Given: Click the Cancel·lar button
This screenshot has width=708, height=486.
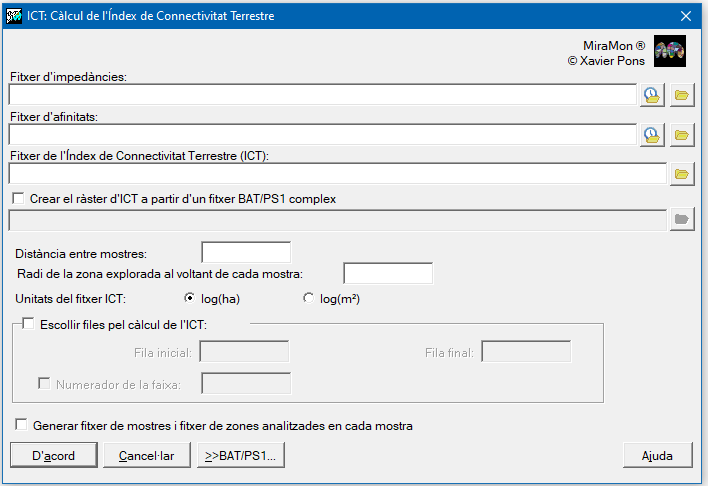Looking at the screenshot, I should pyautogui.click(x=146, y=455).
